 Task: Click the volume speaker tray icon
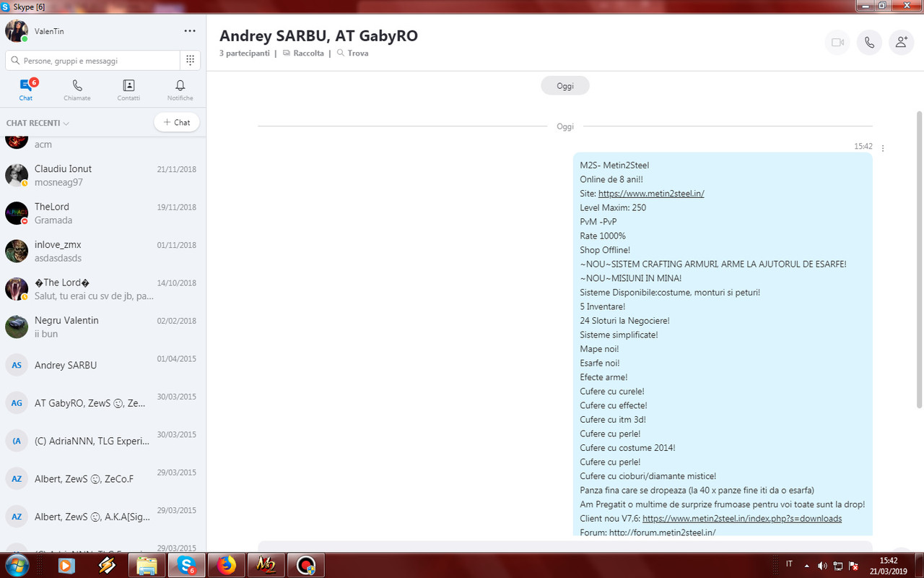coord(822,566)
